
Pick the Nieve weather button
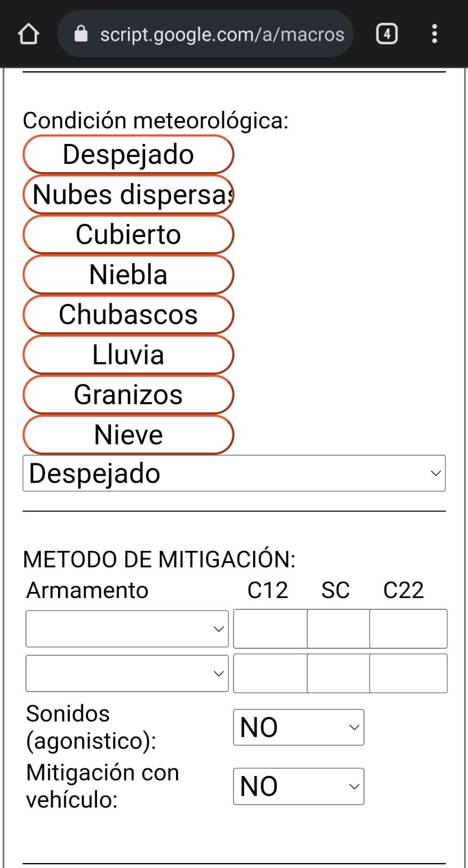point(128,435)
